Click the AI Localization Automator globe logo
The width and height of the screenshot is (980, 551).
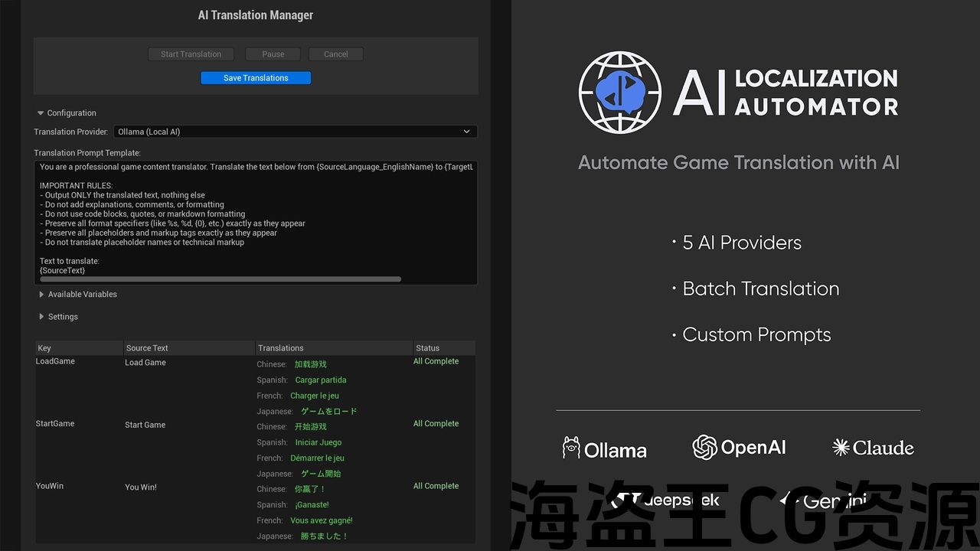[x=619, y=93]
